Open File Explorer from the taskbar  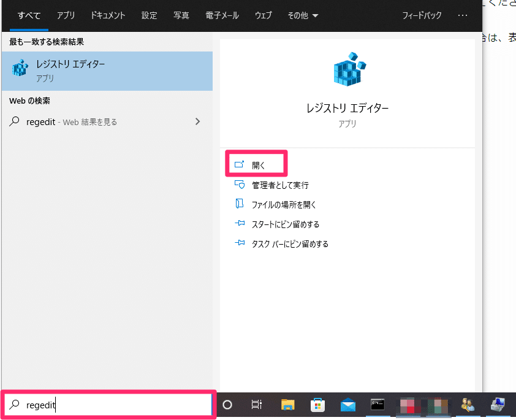[x=287, y=405]
